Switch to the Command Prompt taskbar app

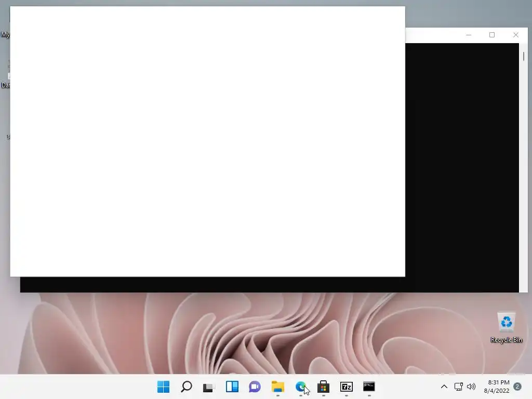point(369,387)
